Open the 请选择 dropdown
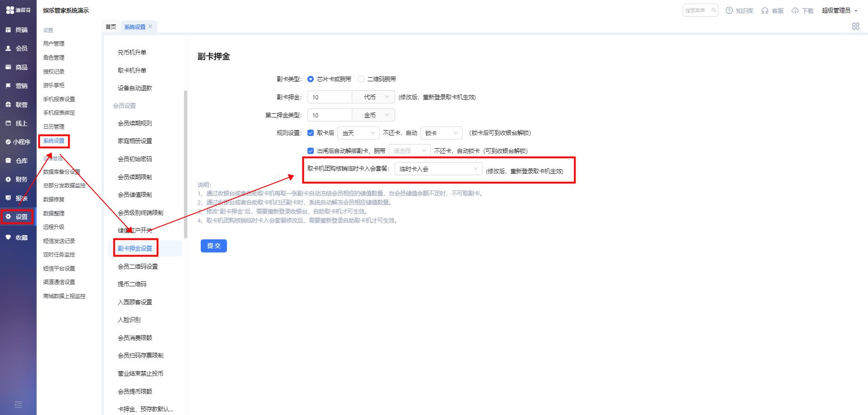The height and width of the screenshot is (415, 868). click(410, 151)
